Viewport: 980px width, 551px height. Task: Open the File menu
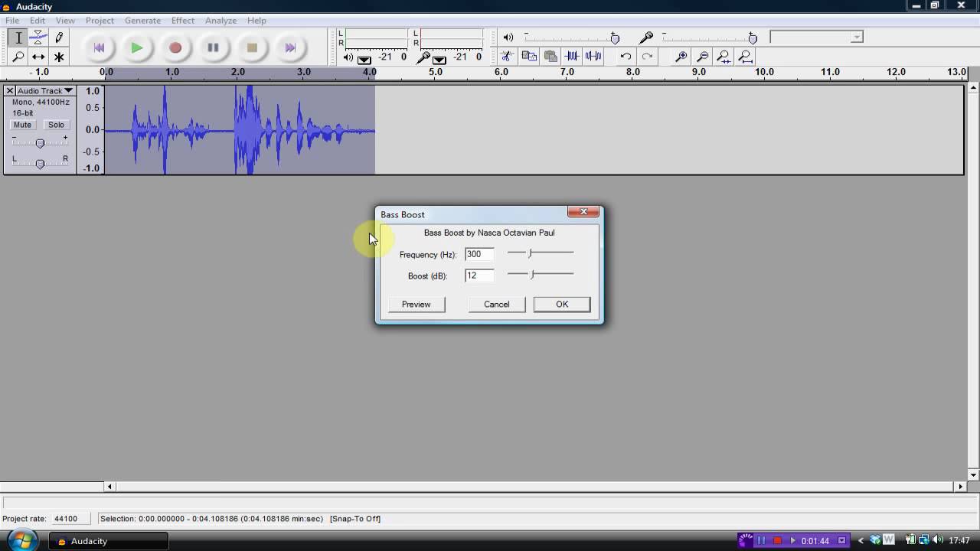coord(12,21)
